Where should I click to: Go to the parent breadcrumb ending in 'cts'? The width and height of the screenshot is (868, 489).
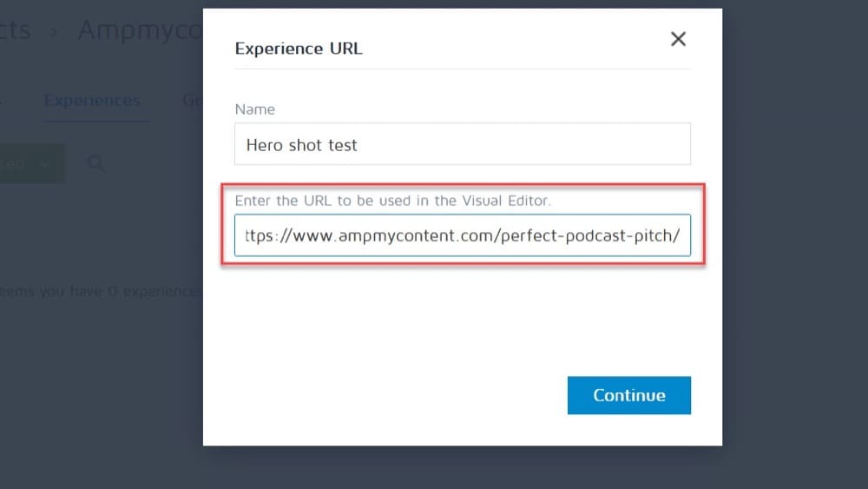coord(15,30)
